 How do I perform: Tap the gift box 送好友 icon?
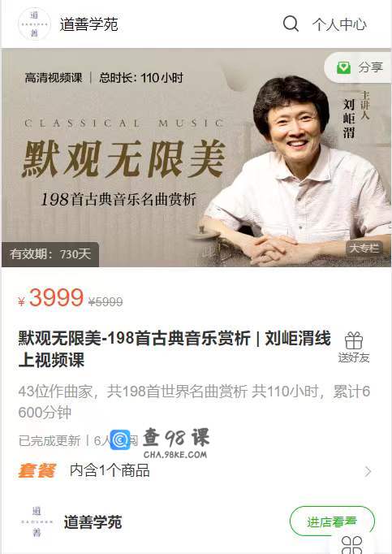354,340
